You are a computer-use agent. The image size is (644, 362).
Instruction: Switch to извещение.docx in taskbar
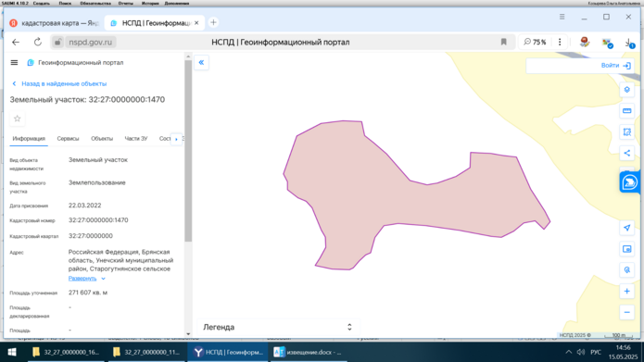coord(308,352)
